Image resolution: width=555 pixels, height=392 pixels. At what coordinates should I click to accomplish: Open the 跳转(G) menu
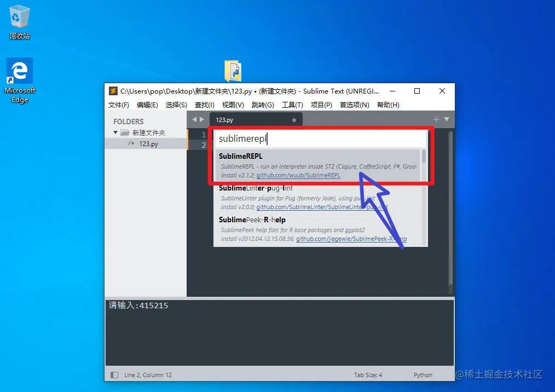click(x=263, y=105)
